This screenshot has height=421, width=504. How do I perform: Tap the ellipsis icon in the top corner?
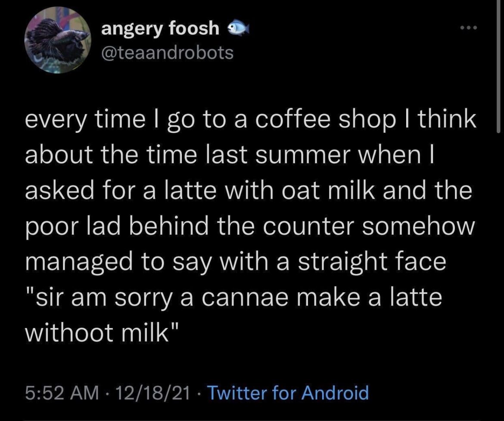(x=468, y=27)
